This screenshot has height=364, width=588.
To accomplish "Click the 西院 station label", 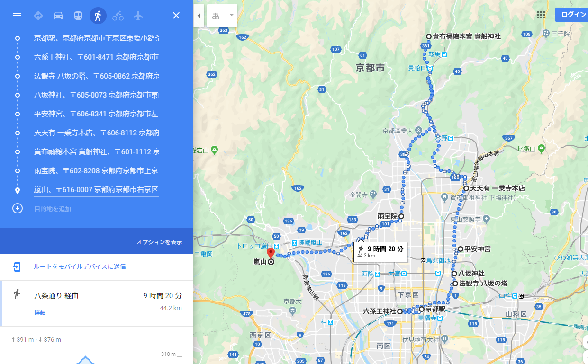I will pyautogui.click(x=368, y=274).
